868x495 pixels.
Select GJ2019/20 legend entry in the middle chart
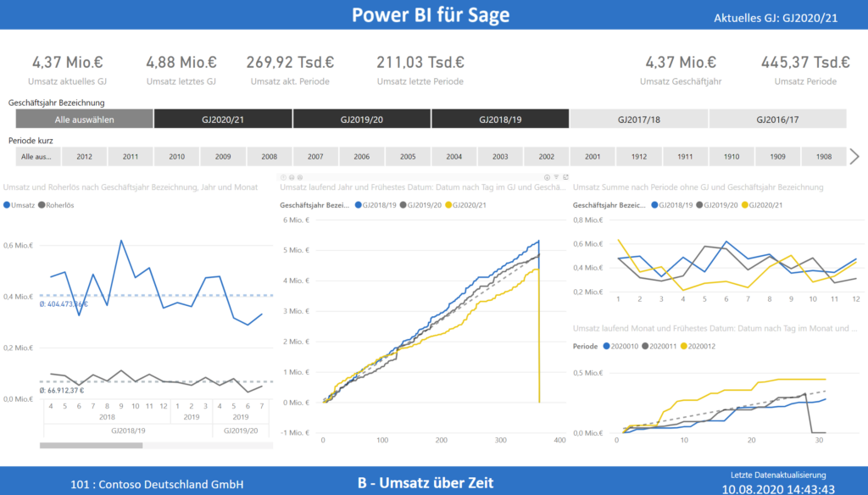click(x=422, y=203)
